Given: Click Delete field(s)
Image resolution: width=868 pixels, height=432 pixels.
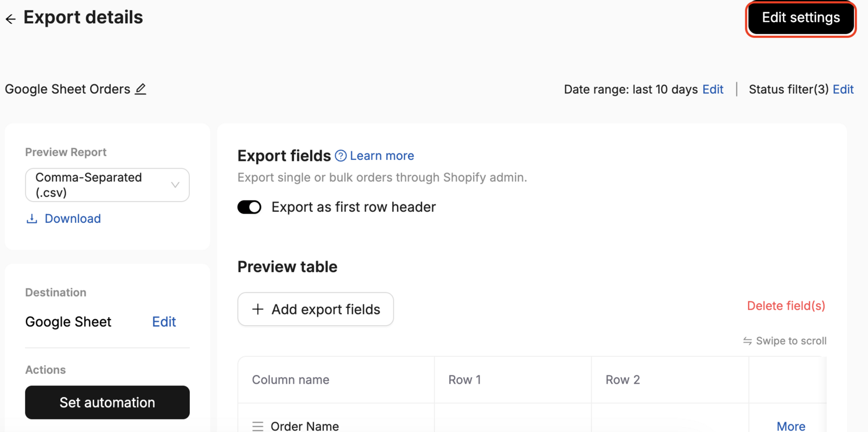Looking at the screenshot, I should pyautogui.click(x=786, y=306).
